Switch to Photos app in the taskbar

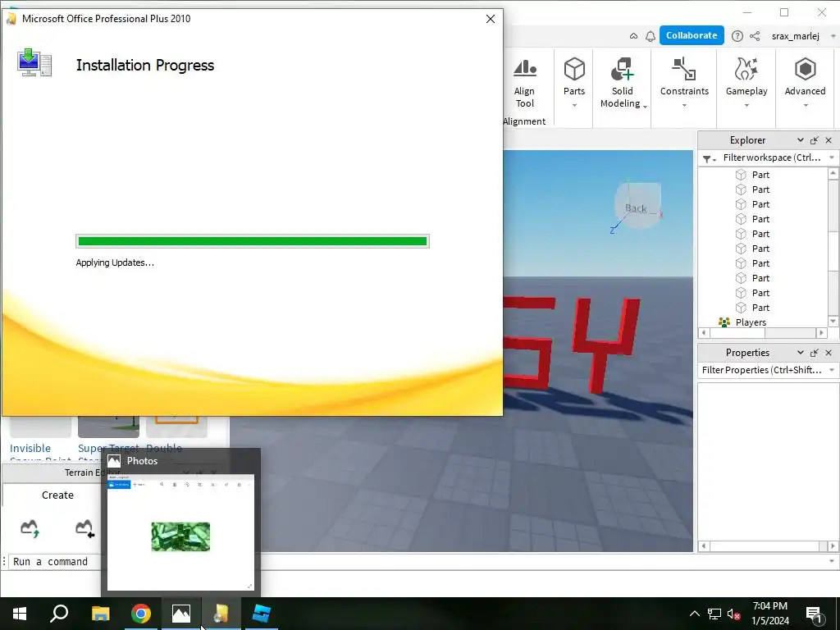coord(181,614)
